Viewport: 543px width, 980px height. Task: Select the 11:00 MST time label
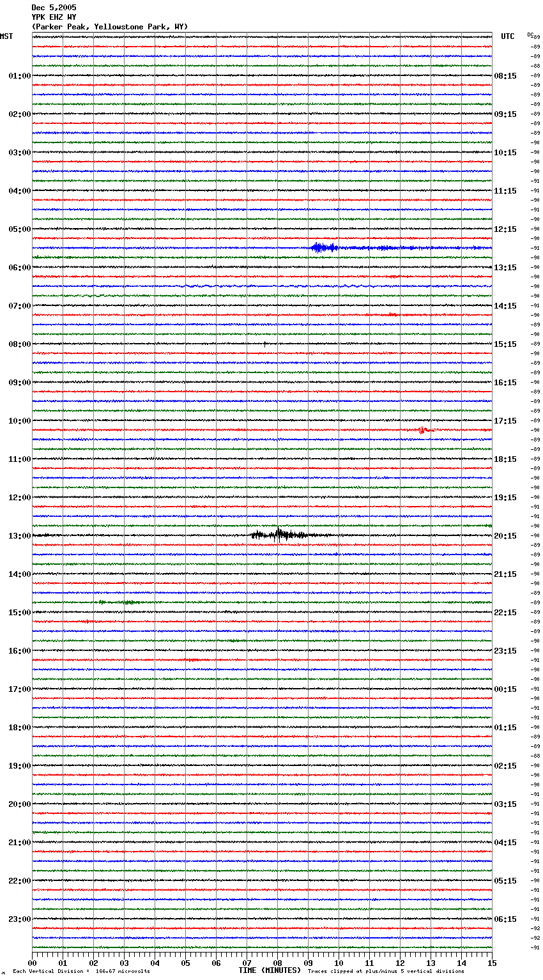[20, 459]
